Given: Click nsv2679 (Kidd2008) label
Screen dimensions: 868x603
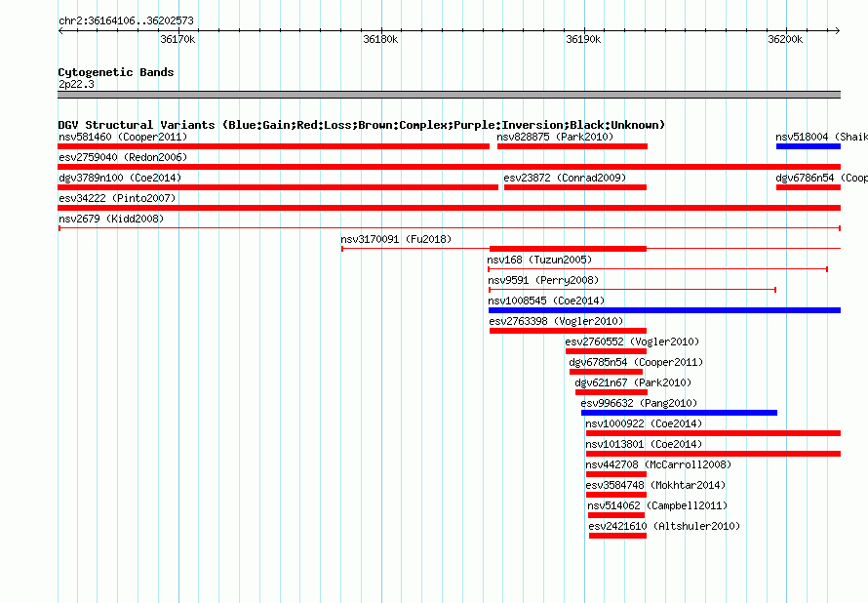Looking at the screenshot, I should click(111, 219).
